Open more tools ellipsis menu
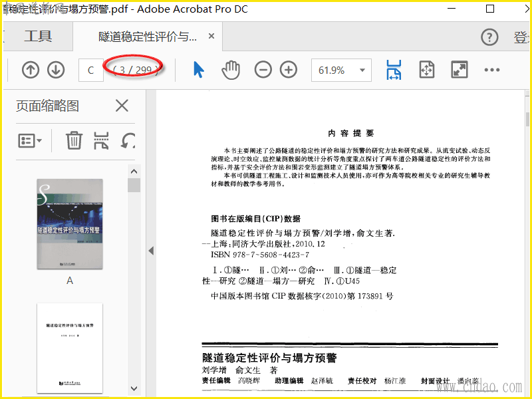The height and width of the screenshot is (399, 532). [491, 70]
